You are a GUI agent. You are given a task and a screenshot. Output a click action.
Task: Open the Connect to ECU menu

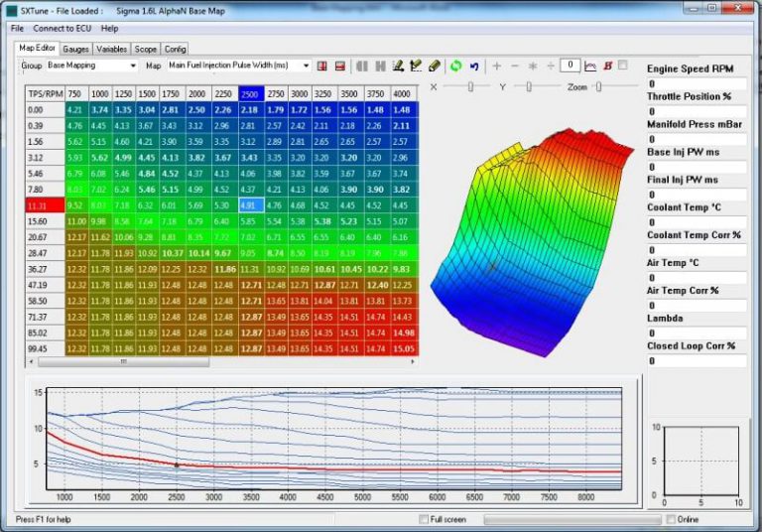63,28
